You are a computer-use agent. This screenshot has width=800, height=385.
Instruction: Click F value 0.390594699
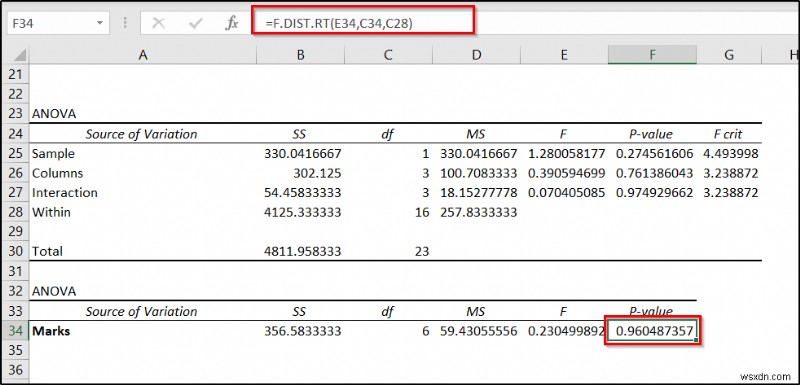click(x=566, y=173)
